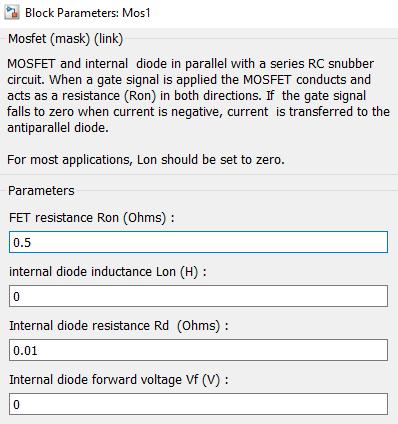Focus the FET resistance Ron input field
The image size is (398, 424).
(x=198, y=242)
